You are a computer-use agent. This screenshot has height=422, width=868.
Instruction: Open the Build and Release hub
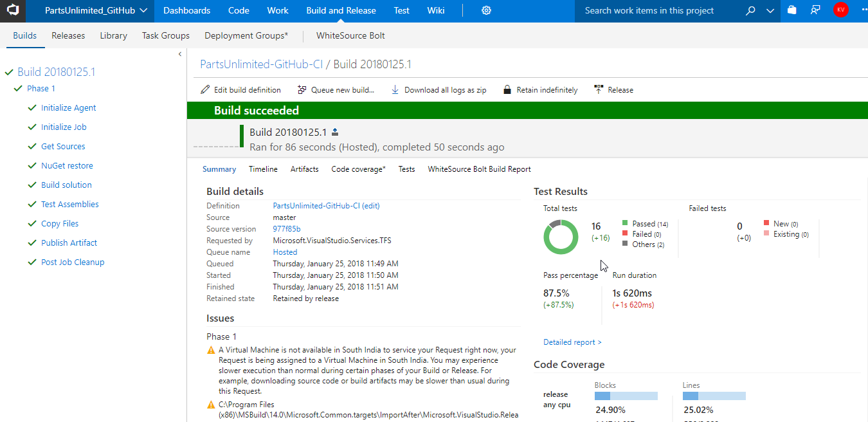(341, 11)
